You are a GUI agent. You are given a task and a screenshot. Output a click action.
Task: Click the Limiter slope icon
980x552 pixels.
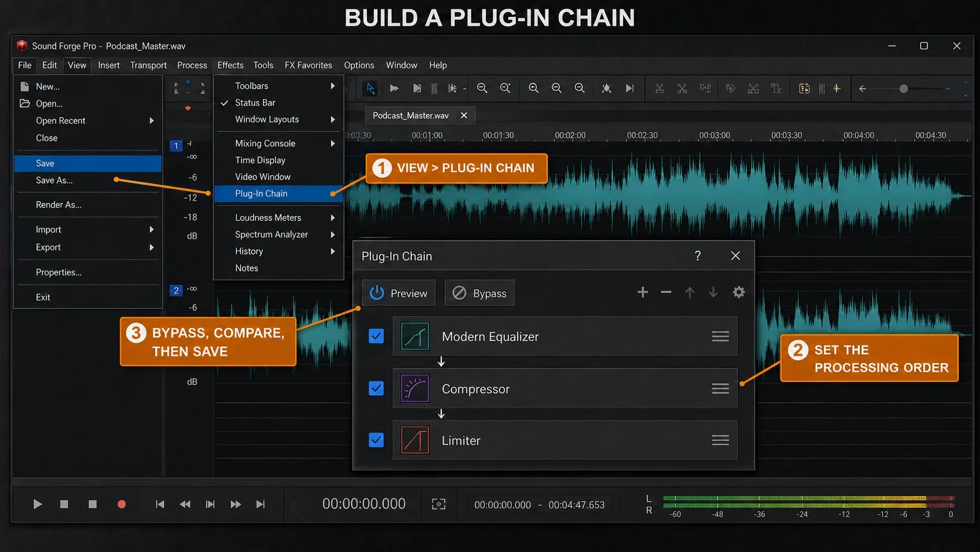click(415, 440)
